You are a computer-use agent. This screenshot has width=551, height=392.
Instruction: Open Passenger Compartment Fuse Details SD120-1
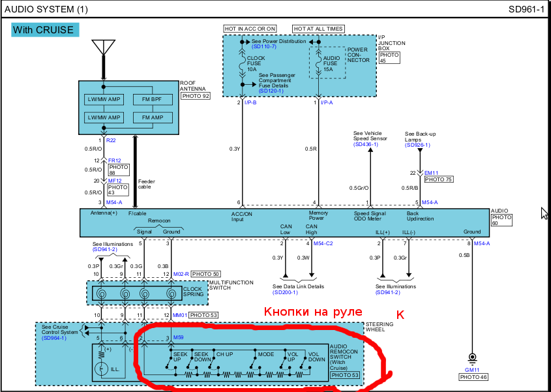[271, 91]
